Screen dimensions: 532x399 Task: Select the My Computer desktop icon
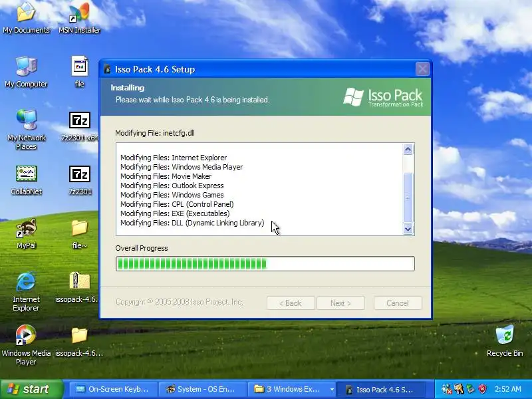(26, 72)
